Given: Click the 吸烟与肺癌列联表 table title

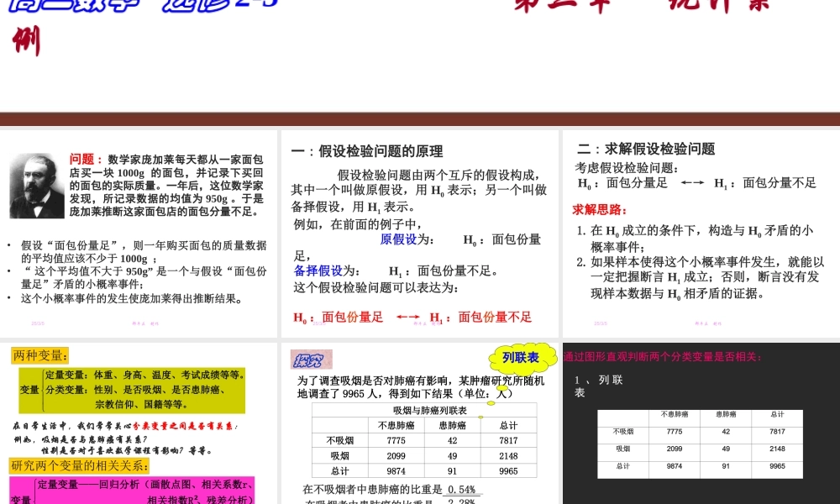Looking at the screenshot, I should 429,410.
